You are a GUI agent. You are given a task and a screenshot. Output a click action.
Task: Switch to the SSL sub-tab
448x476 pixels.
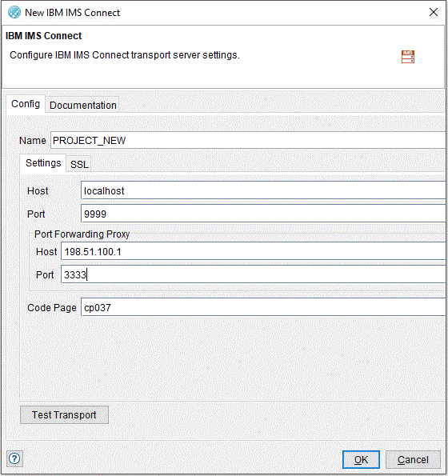79,165
